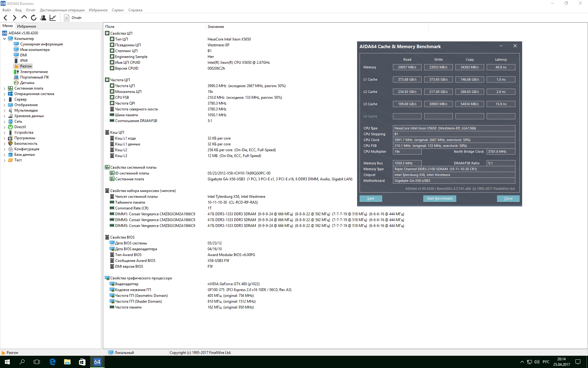Expand the Хранение данных tree node
588x368 pixels.
coord(4,116)
